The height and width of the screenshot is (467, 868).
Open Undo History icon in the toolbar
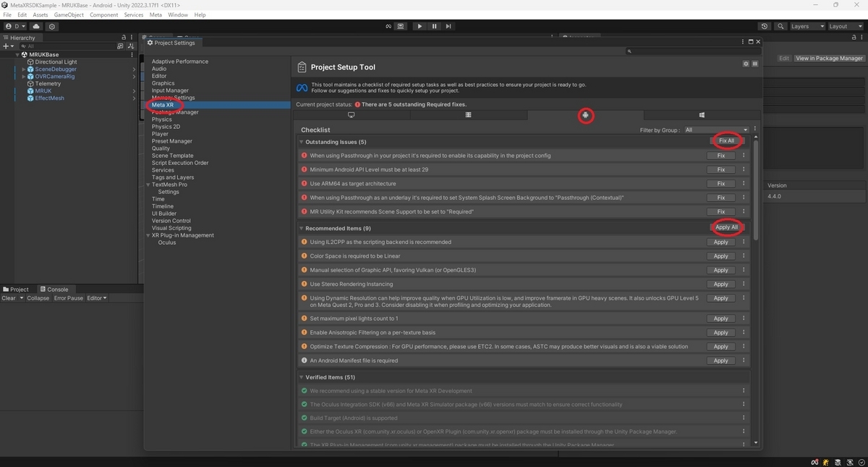click(765, 26)
